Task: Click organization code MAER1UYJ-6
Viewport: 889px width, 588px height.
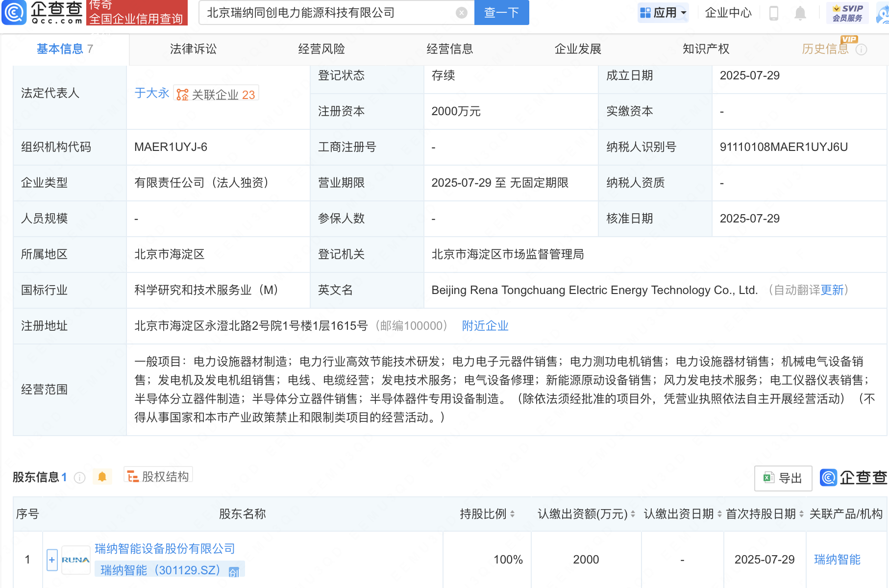Action: point(171,147)
